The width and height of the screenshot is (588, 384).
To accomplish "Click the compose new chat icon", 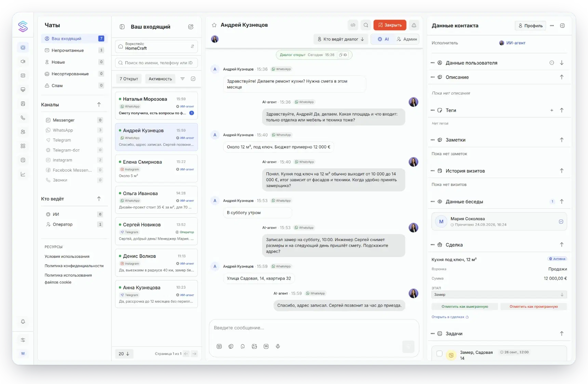I will tap(191, 27).
